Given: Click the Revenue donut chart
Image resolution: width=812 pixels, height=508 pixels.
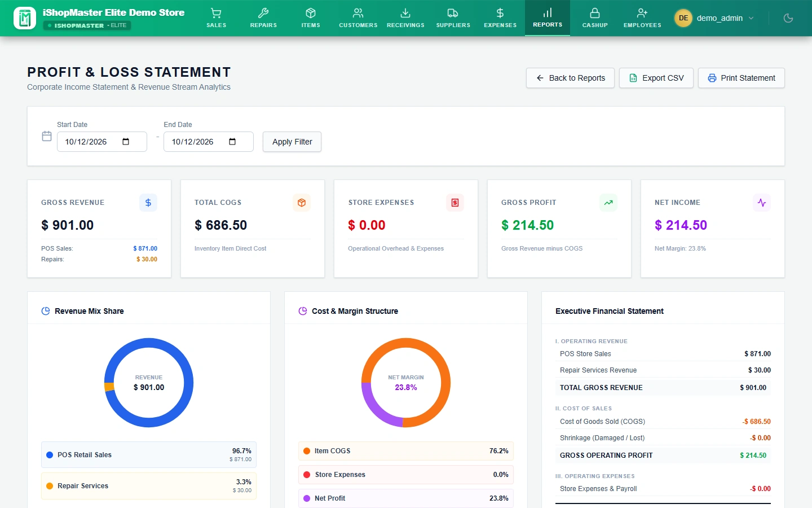Looking at the screenshot, I should tap(149, 383).
